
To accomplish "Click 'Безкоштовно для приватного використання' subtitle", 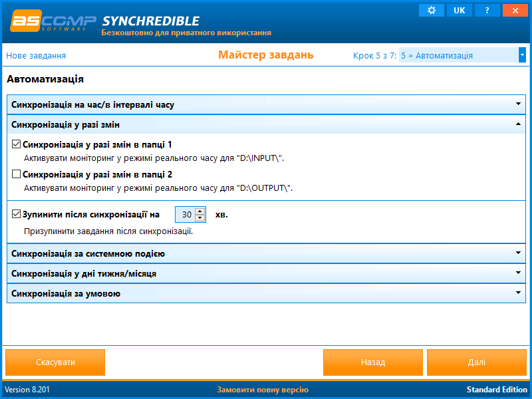I will pyautogui.click(x=186, y=33).
